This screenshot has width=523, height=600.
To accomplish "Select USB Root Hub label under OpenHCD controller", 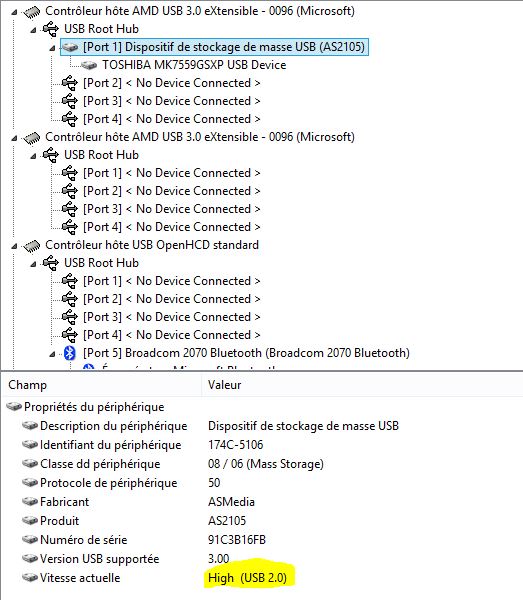I will click(x=101, y=263).
